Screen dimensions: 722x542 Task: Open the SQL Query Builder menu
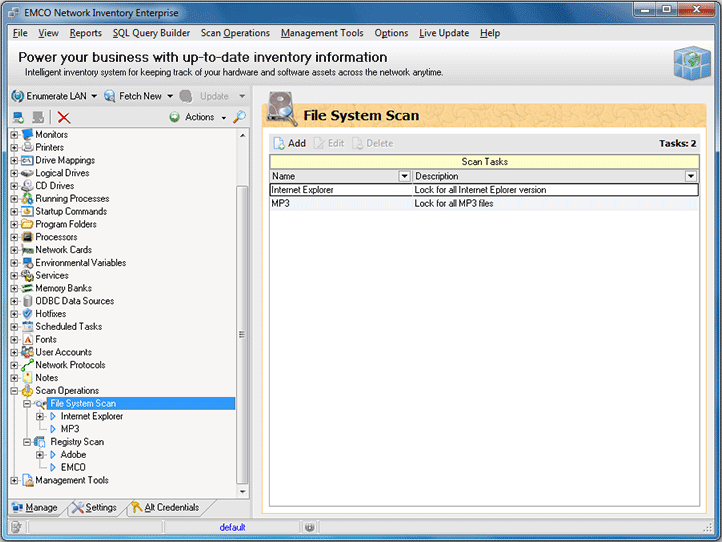pyautogui.click(x=151, y=33)
